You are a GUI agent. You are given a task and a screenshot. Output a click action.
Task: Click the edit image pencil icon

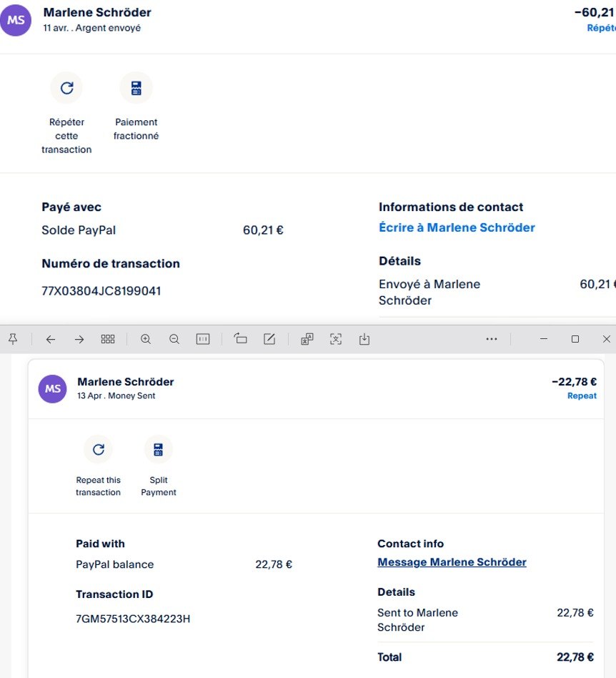click(269, 339)
